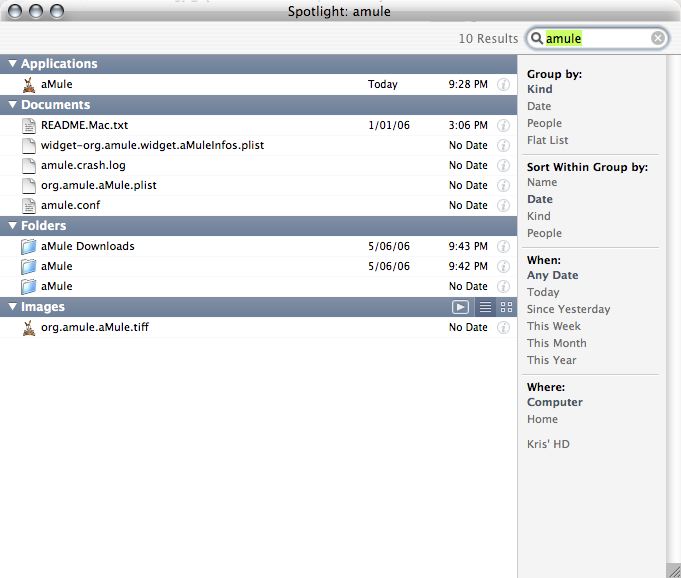Screen dimensions: 681x578
Task: Select the README.Mac.txt result
Action: (x=258, y=126)
